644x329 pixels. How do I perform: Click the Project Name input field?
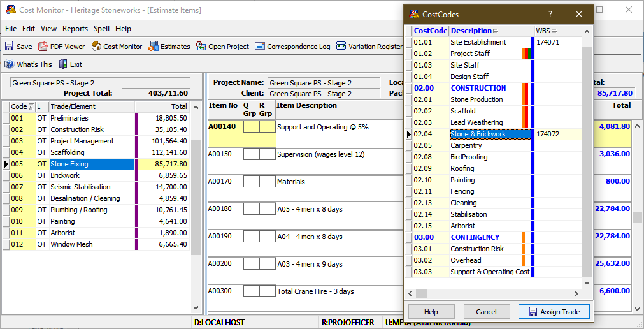point(324,83)
